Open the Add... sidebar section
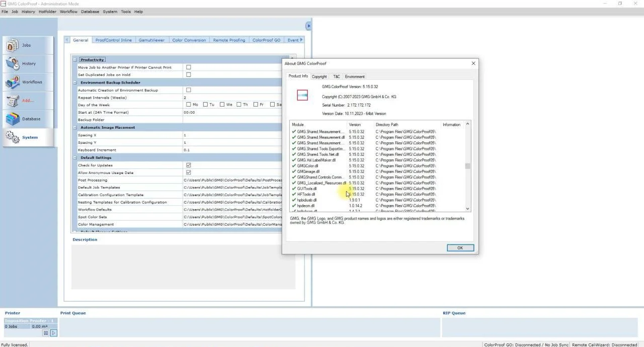 coord(28,101)
